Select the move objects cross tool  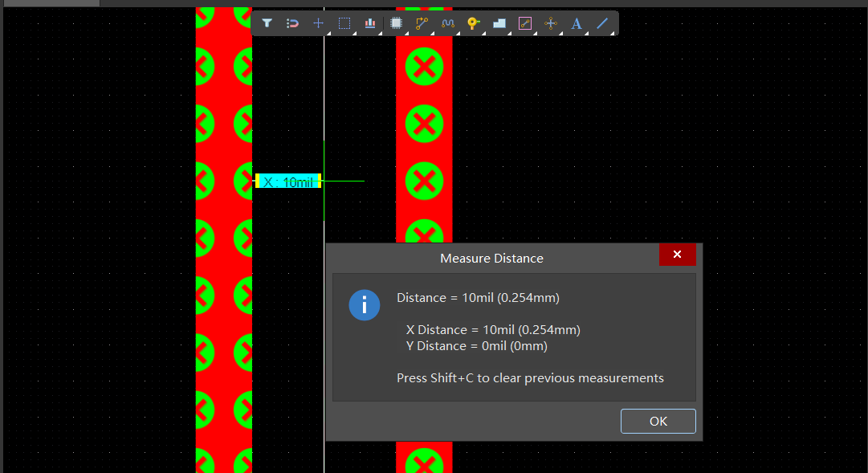pyautogui.click(x=318, y=23)
